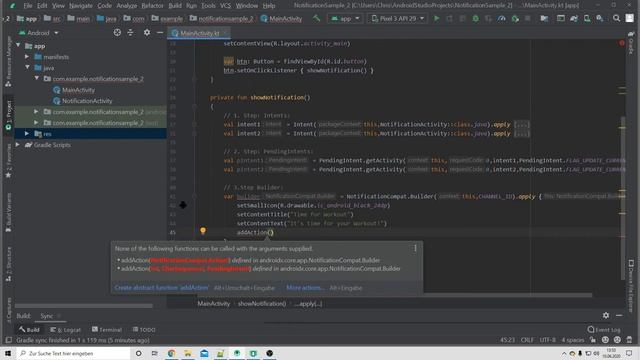Open the SDK Manager icon in toolbar
The height and width of the screenshot is (360, 640).
pyautogui.click(x=600, y=18)
